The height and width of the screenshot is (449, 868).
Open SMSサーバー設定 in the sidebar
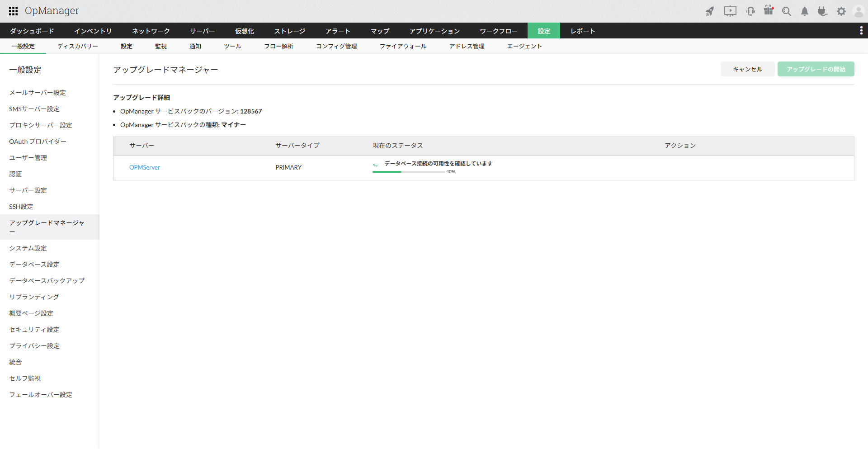click(x=50, y=109)
